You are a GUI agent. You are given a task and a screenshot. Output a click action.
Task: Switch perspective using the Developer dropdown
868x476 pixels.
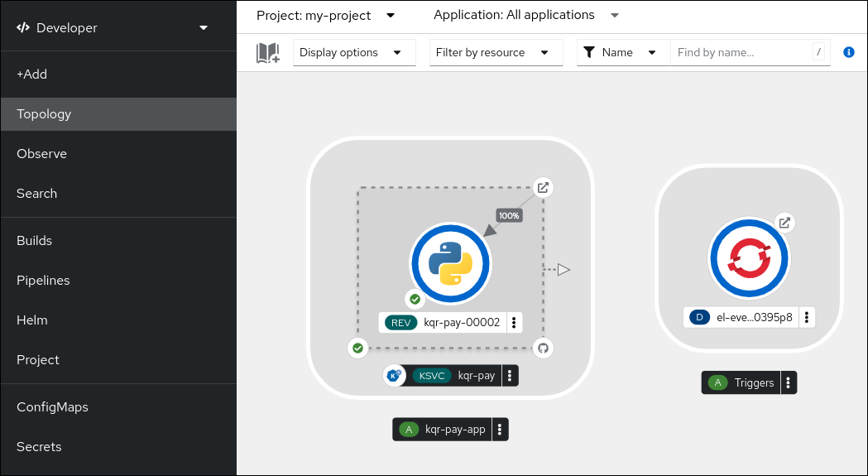pos(113,28)
